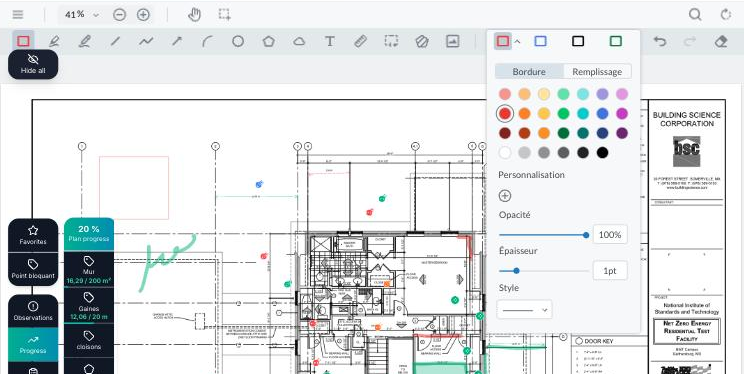Open the 41 % zoom dropdown
This screenshot has height=374, width=744.
pos(82,15)
